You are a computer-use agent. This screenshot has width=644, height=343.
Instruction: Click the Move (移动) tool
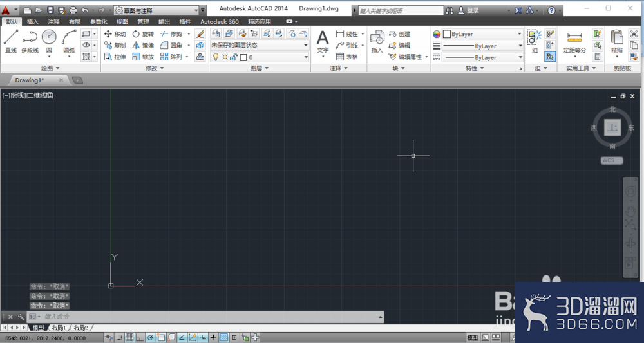click(115, 34)
